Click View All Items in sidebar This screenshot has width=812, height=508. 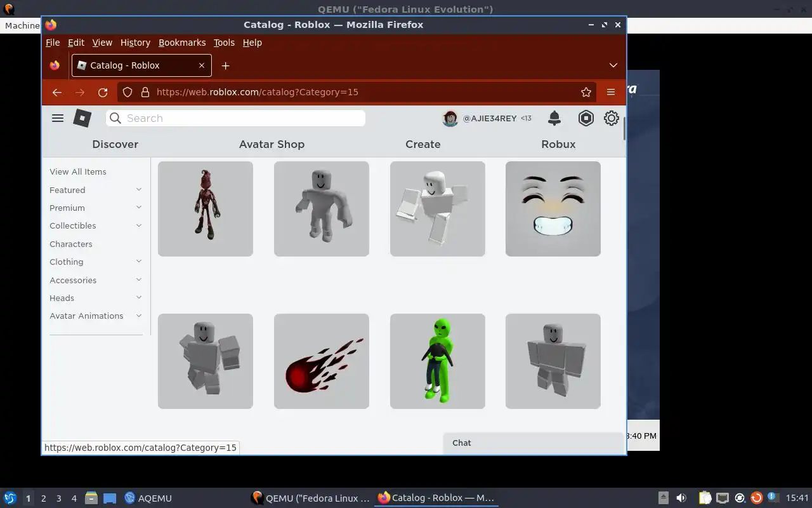click(x=78, y=171)
